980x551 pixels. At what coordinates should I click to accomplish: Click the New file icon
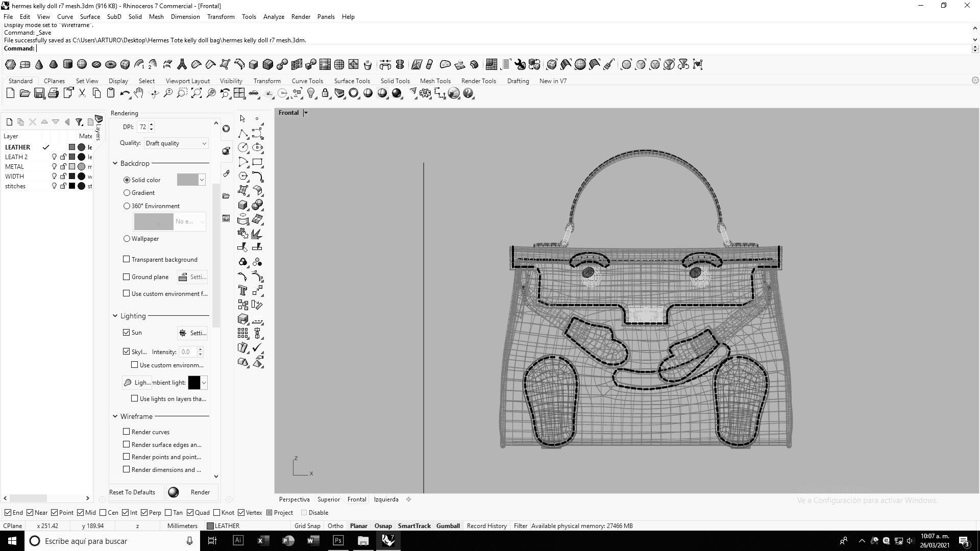pyautogui.click(x=10, y=93)
